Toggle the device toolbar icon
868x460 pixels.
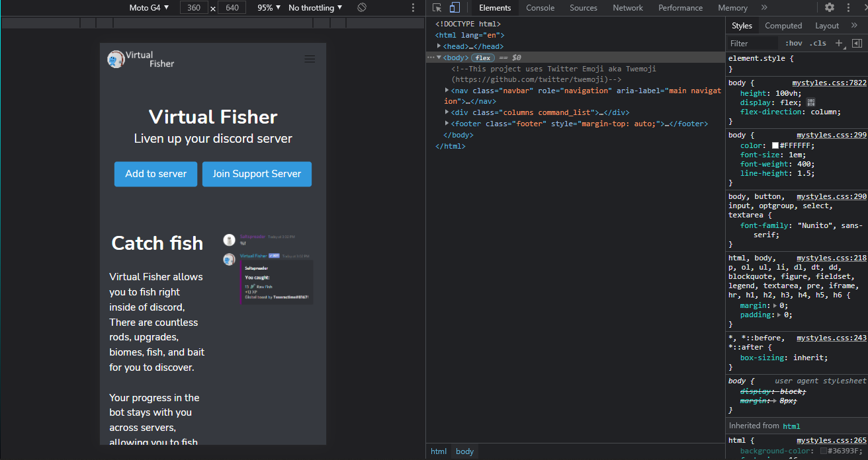(455, 8)
